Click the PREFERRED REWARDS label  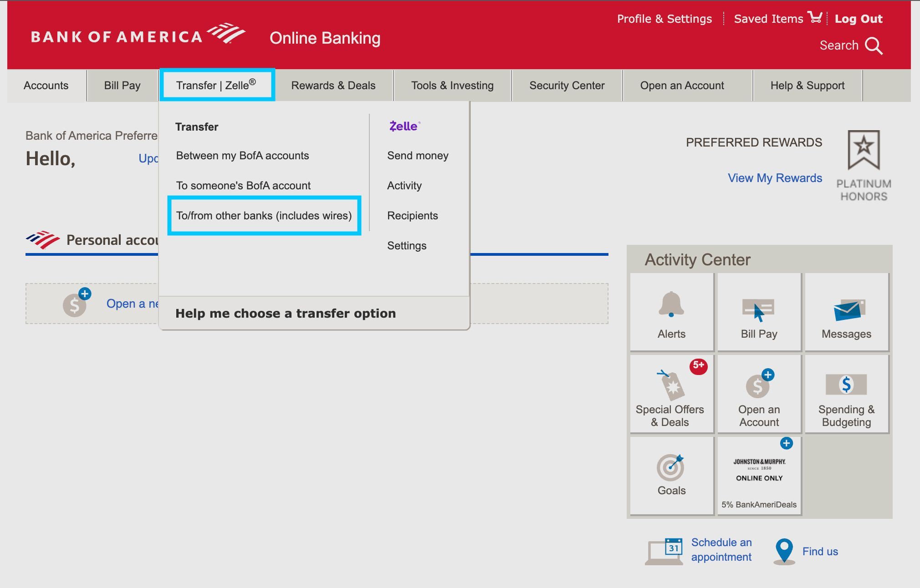[x=754, y=142]
